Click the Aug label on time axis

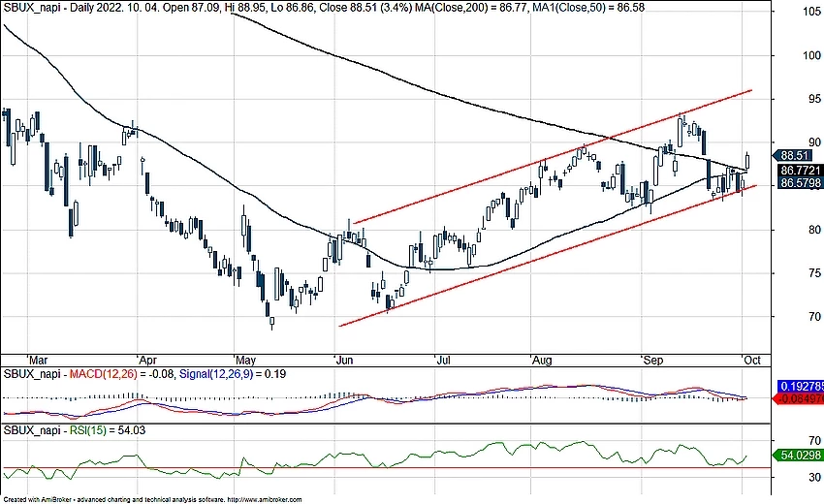pos(542,361)
